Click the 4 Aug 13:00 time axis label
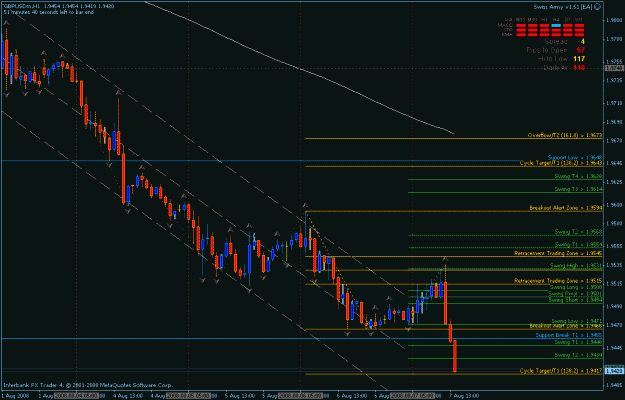Image resolution: width=625 pixels, height=400 pixels. coord(129,396)
